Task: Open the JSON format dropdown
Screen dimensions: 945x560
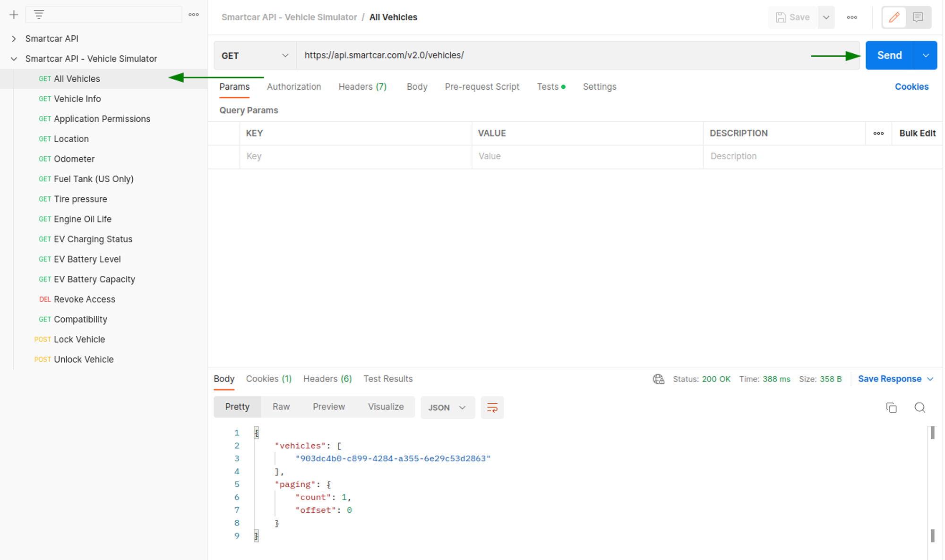Action: point(447,407)
